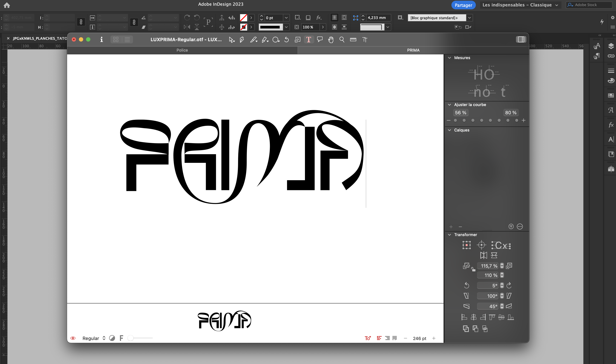Collapse the Ajuster la courbe section

(449, 104)
